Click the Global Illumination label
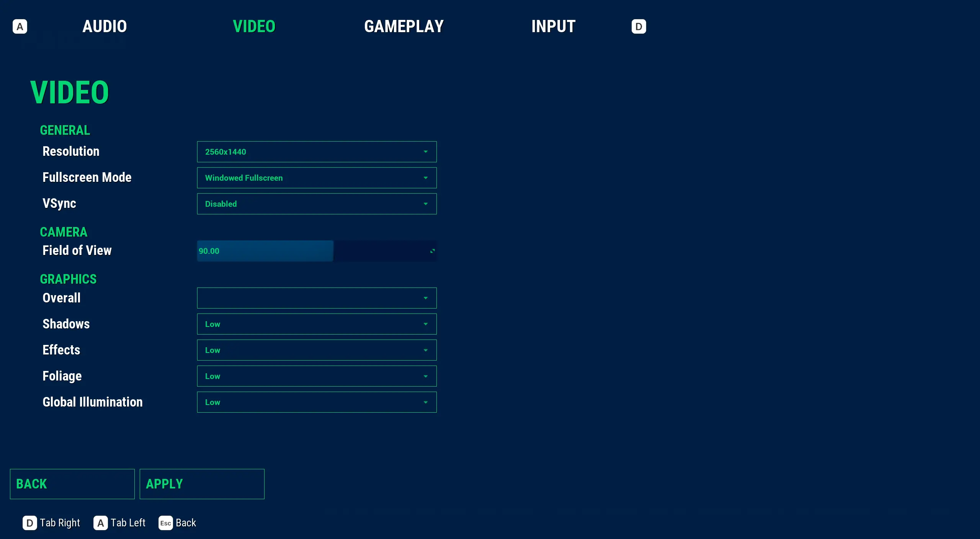The height and width of the screenshot is (539, 980). tap(93, 402)
